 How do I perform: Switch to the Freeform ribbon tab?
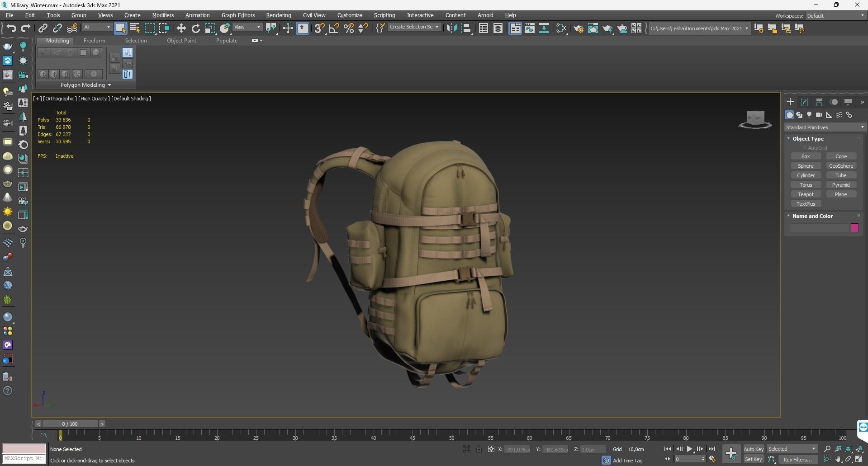(x=94, y=41)
